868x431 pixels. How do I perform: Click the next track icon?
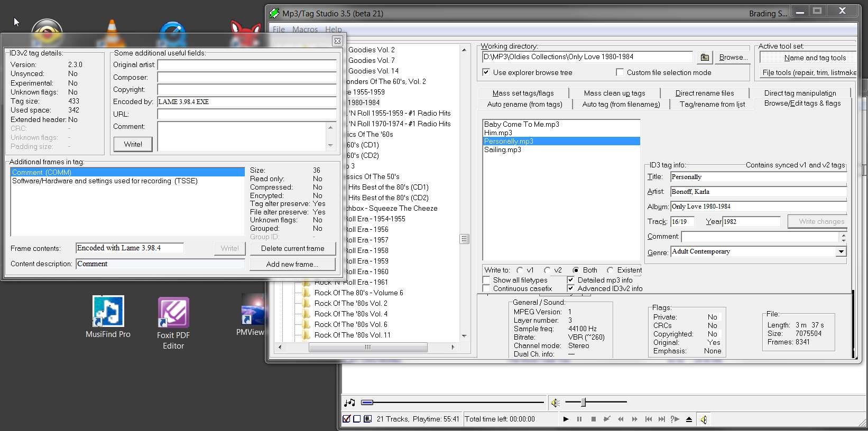coord(662,419)
